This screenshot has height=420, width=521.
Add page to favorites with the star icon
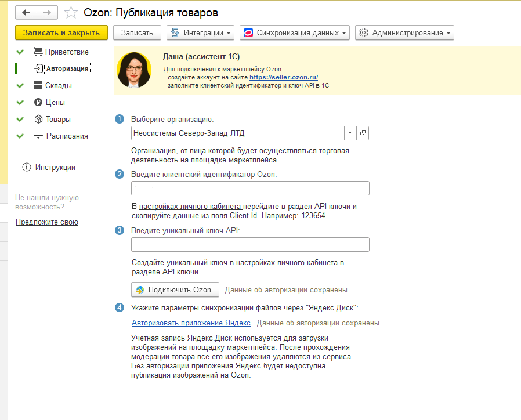(71, 13)
